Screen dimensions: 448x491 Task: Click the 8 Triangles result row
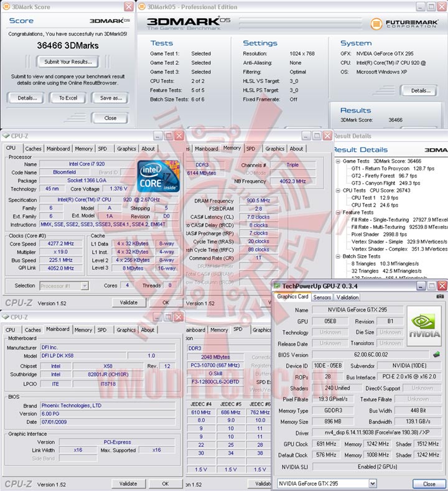pyautogui.click(x=385, y=263)
